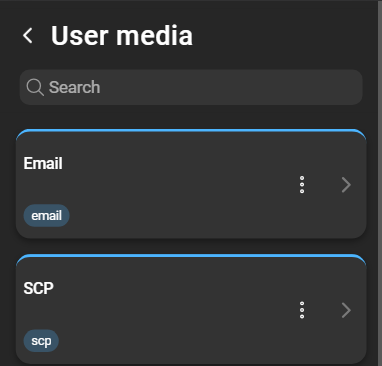
Task: Click the empty right end of Search bar
Action: [300, 87]
